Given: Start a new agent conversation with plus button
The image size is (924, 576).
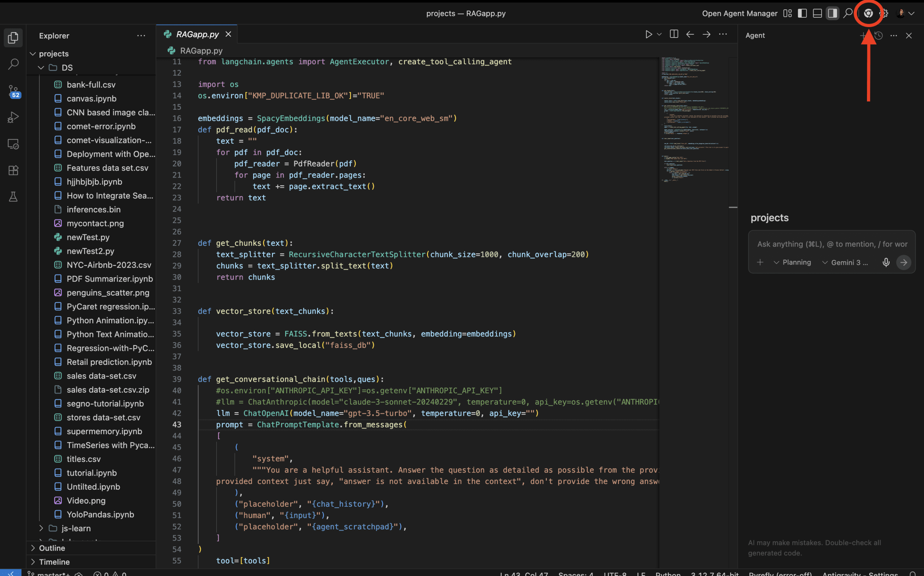Looking at the screenshot, I should tap(862, 35).
